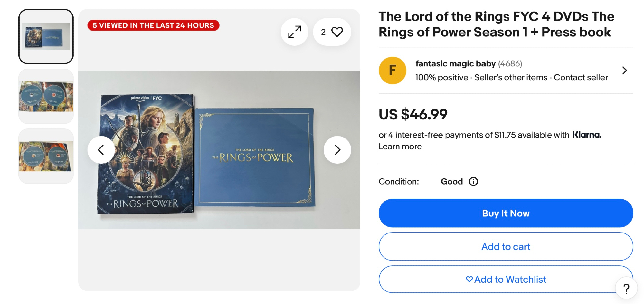Viewport: 644px width, 304px height.
Task: Add the item to your Watchlist
Action: [x=506, y=280]
